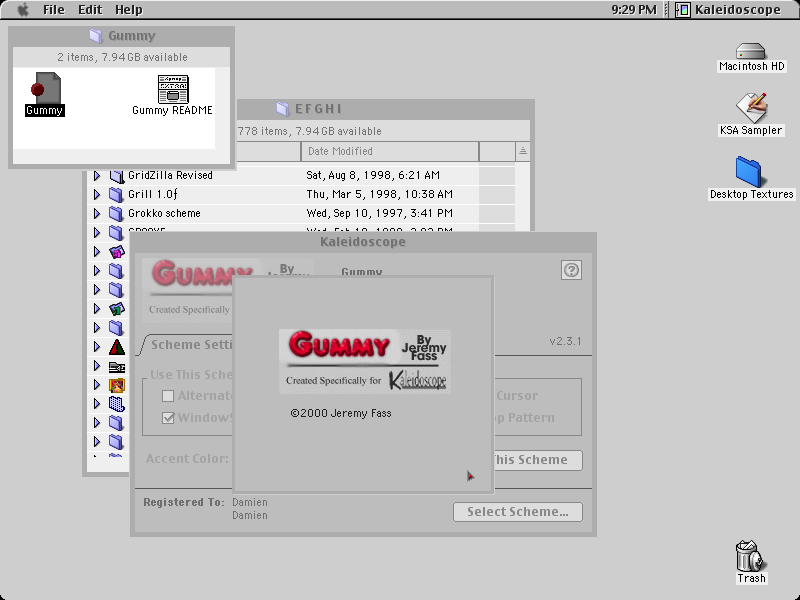The height and width of the screenshot is (600, 800).
Task: Click the '778 items, 7.94 GB available' status text
Action: tap(310, 131)
